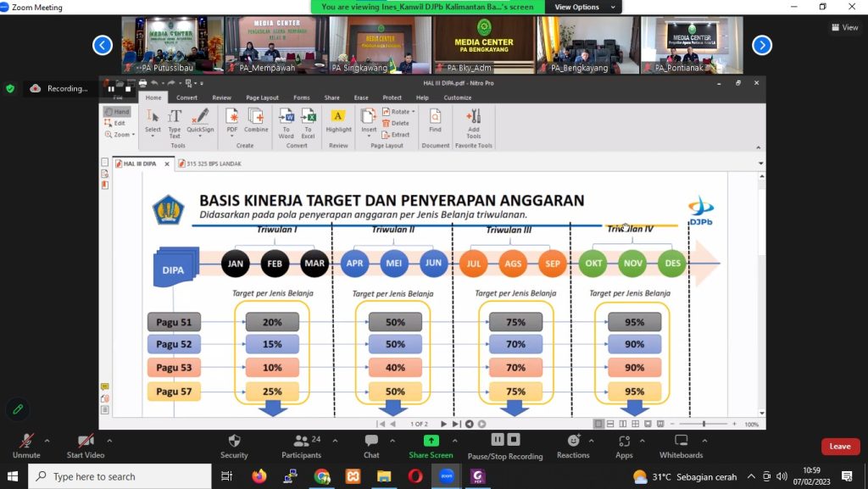Click the green Share Screen icon
The width and height of the screenshot is (868, 489).
pos(431,442)
